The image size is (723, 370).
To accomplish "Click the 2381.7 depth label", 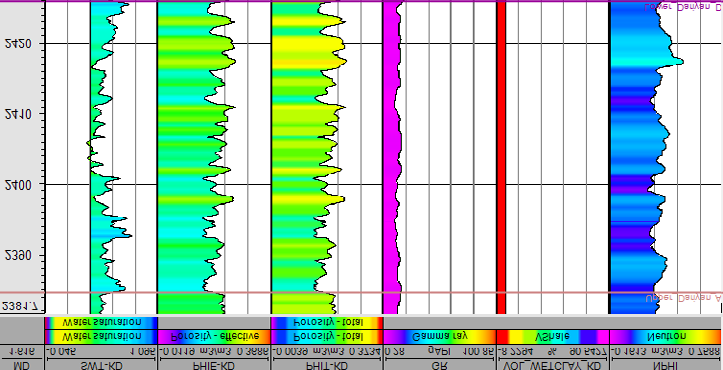I will 21,305.
